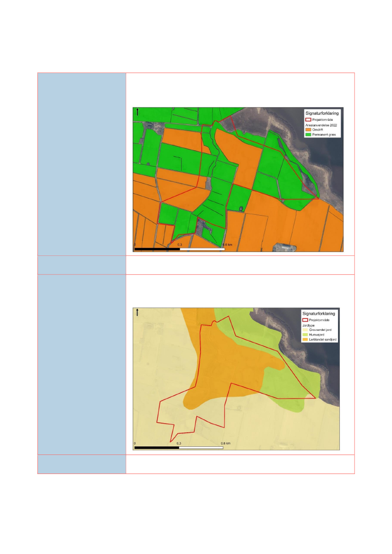The height and width of the screenshot is (554, 392).
Task: Click the north arrow on the land-use map
Action: point(137,112)
